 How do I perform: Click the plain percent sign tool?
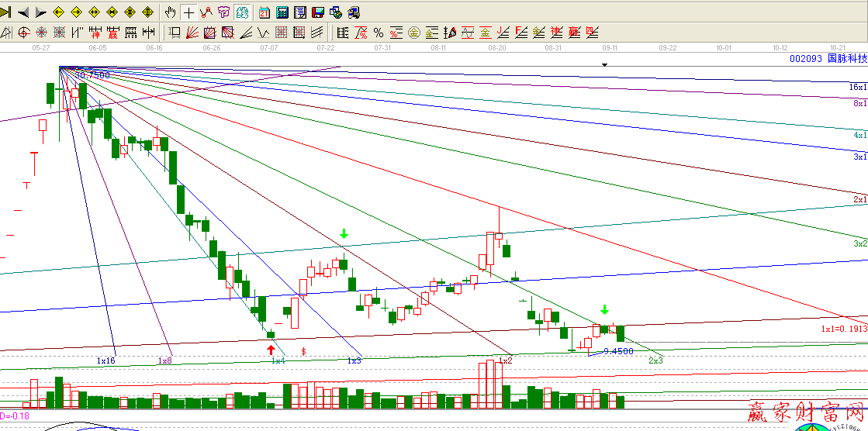pyautogui.click(x=378, y=33)
